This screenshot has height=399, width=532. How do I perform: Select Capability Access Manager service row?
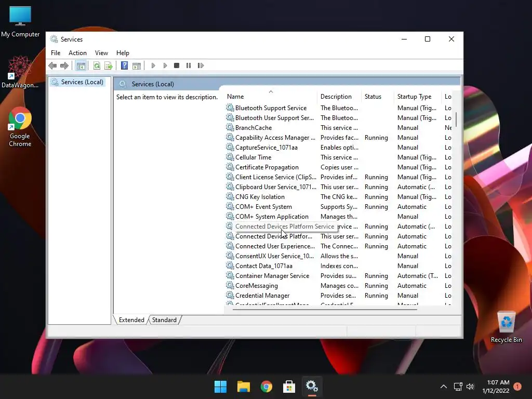(339, 137)
